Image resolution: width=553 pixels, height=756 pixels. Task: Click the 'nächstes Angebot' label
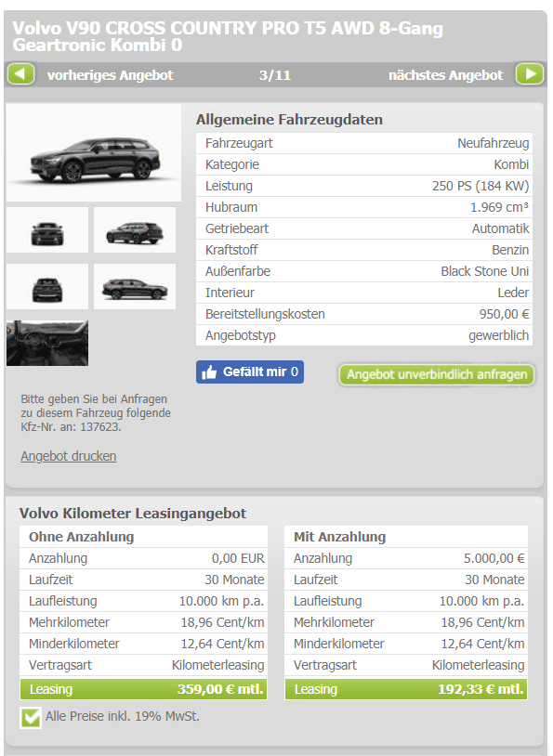[x=445, y=75]
